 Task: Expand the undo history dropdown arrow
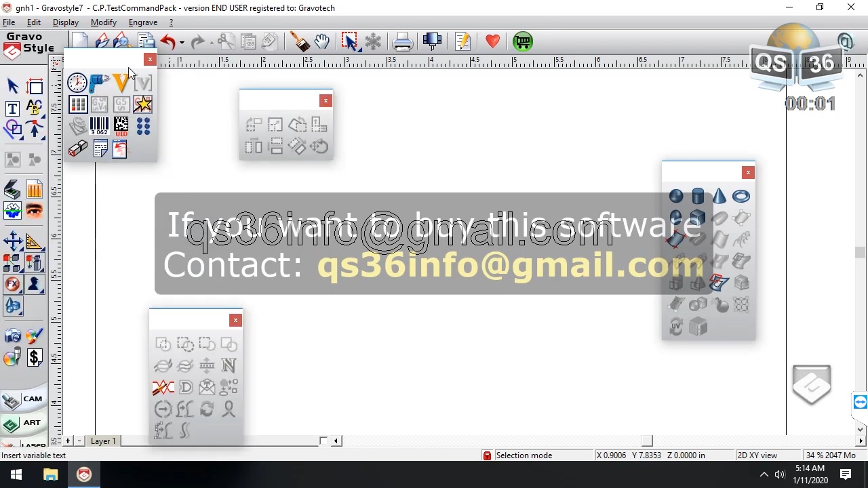point(181,43)
